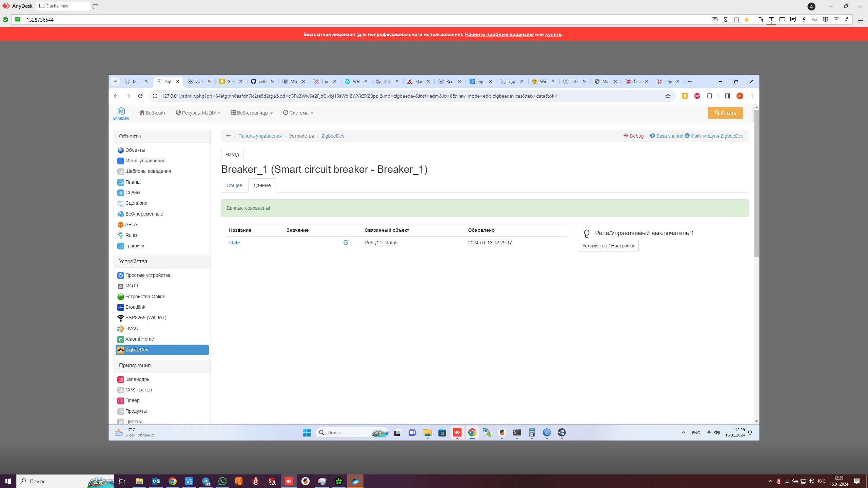Select the Данные tab
The height and width of the screenshot is (488, 868).
point(262,185)
